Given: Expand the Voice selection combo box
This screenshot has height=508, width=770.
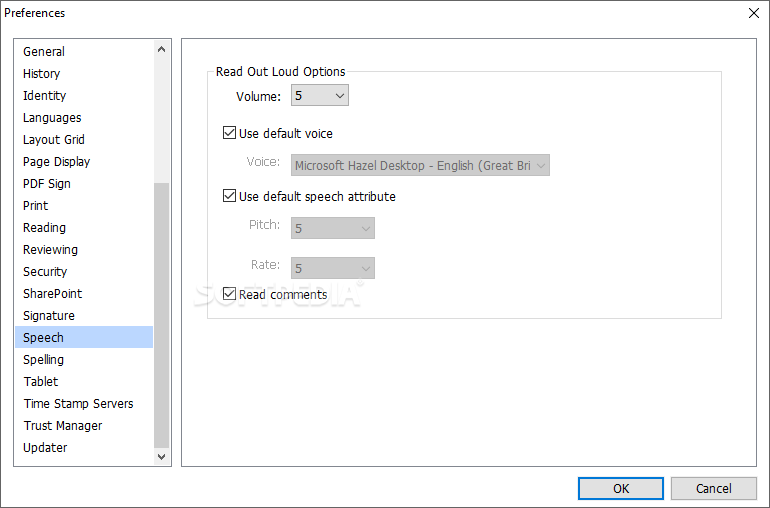Looking at the screenshot, I should click(420, 166).
